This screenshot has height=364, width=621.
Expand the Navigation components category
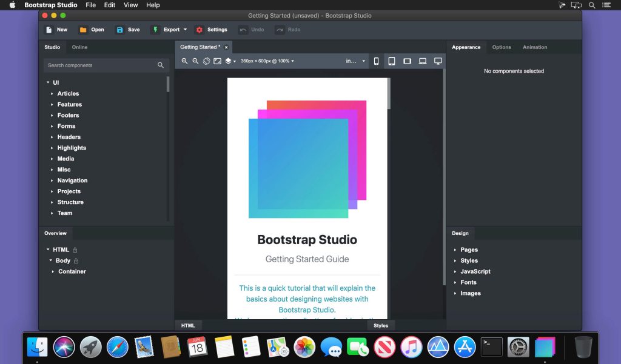pos(72,180)
